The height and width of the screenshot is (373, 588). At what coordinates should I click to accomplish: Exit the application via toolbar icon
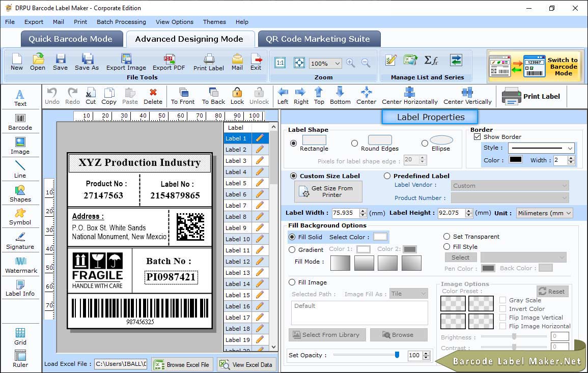coord(256,62)
